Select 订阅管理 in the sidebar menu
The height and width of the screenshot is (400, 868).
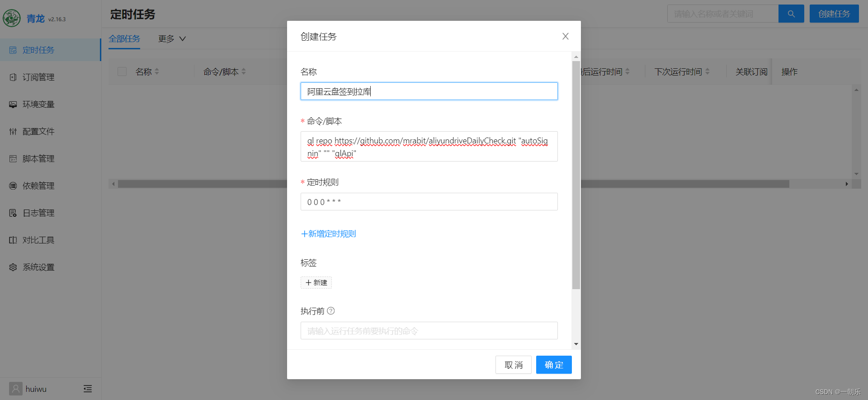tap(38, 77)
